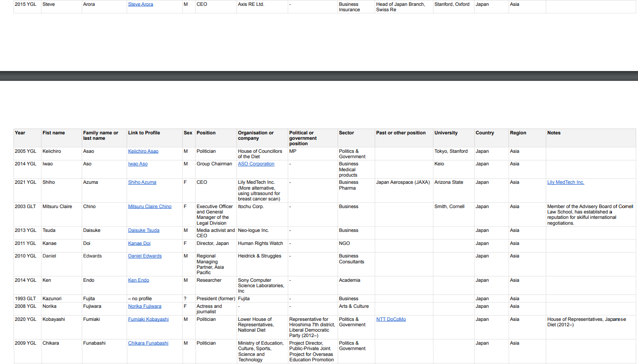Select the 'Sex' column header

[x=189, y=138]
